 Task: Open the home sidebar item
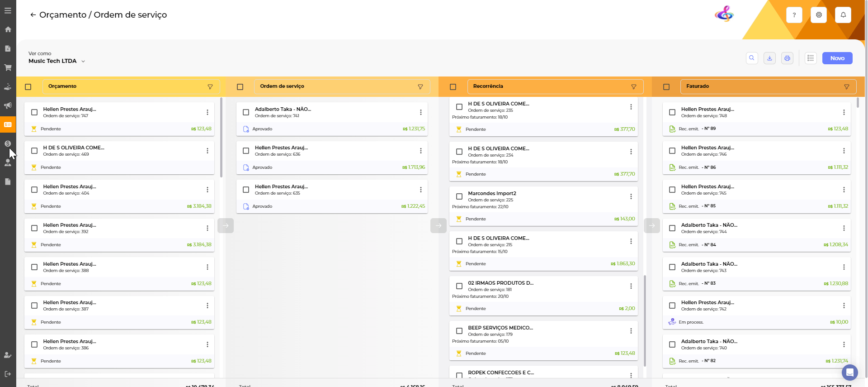point(8,29)
